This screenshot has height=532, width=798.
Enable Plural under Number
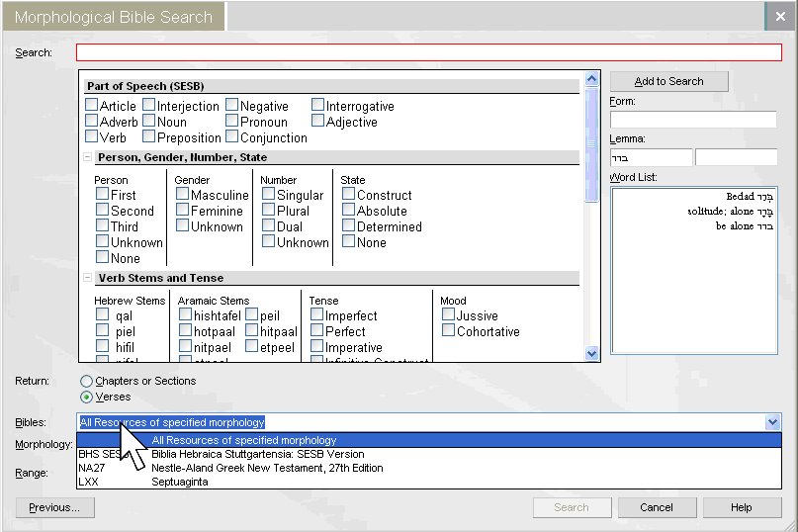[x=269, y=210]
